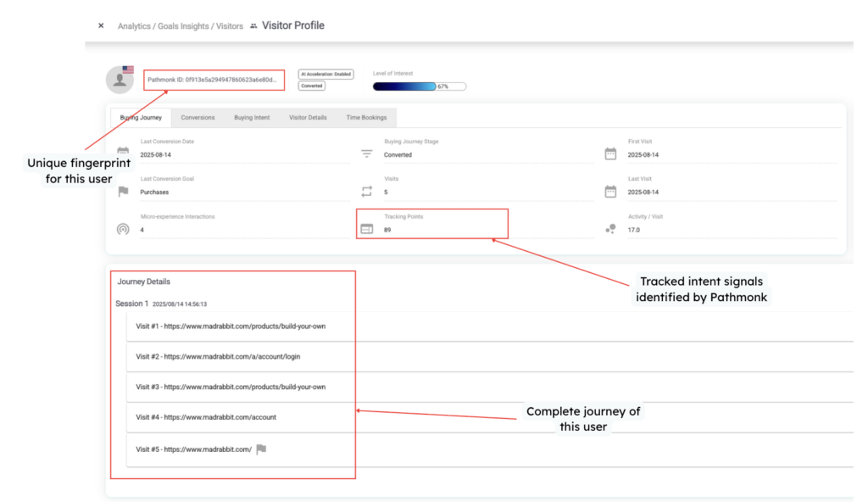
Task: Click the conversion flag on Visit #5
Action: click(x=261, y=449)
